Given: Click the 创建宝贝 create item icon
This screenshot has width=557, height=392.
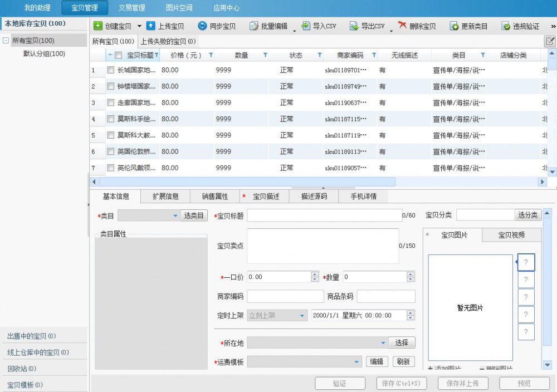Looking at the screenshot, I should pyautogui.click(x=98, y=26).
